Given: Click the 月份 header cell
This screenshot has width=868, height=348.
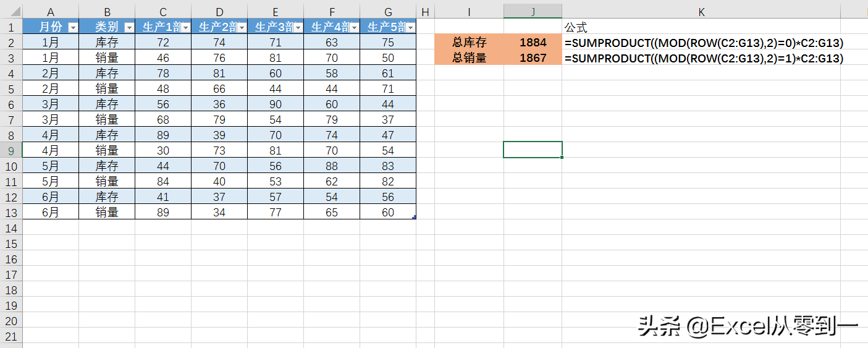Looking at the screenshot, I should (x=51, y=27).
